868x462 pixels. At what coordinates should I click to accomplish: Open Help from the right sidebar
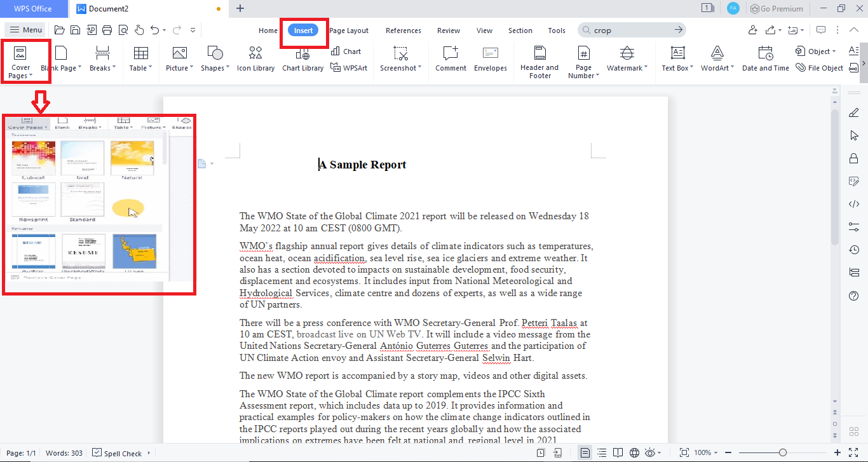[854, 296]
